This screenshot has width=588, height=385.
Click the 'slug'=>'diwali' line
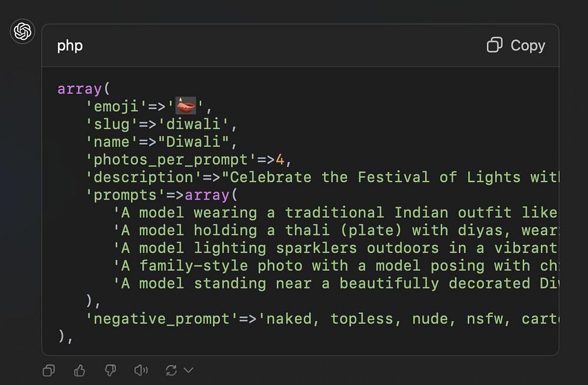coord(161,124)
